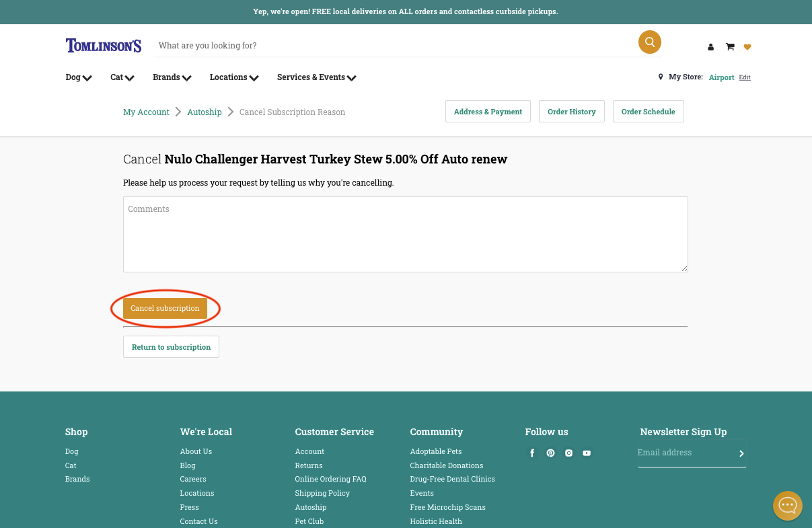Open Adoptable Pets link
Image resolution: width=812 pixels, height=528 pixels.
tap(436, 451)
